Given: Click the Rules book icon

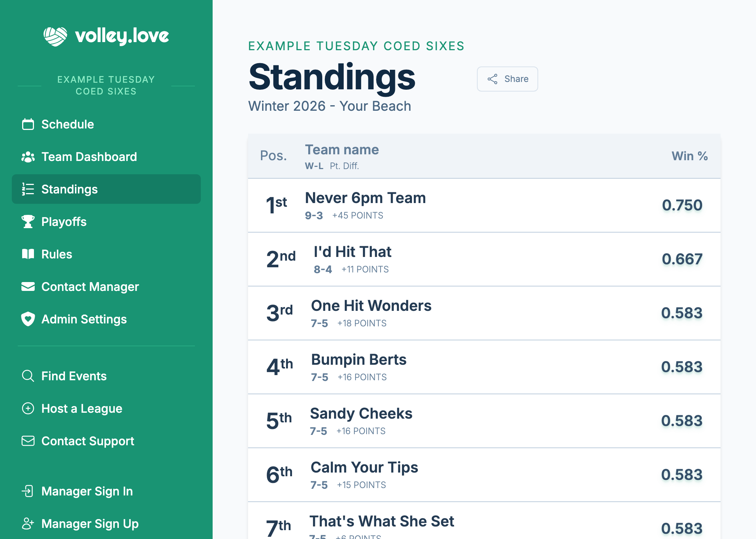Looking at the screenshot, I should pyautogui.click(x=27, y=254).
